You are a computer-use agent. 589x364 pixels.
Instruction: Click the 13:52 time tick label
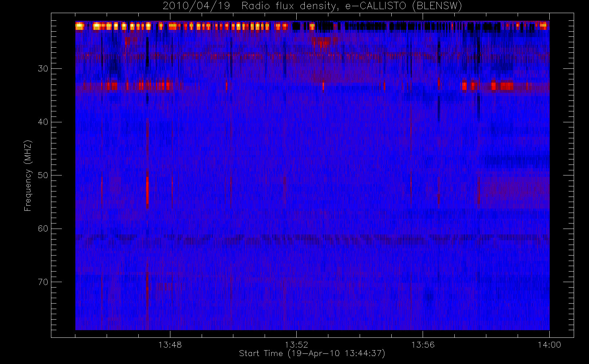296,345
